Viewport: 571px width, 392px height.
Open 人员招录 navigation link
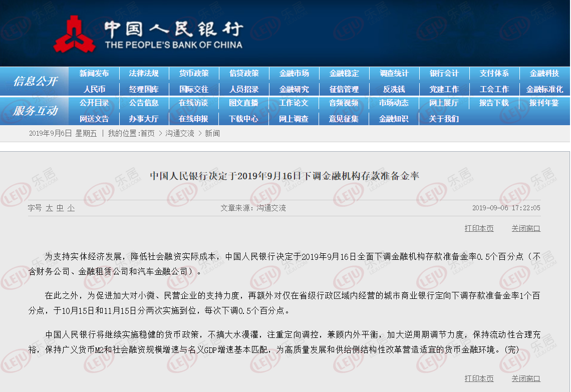pos(244,89)
